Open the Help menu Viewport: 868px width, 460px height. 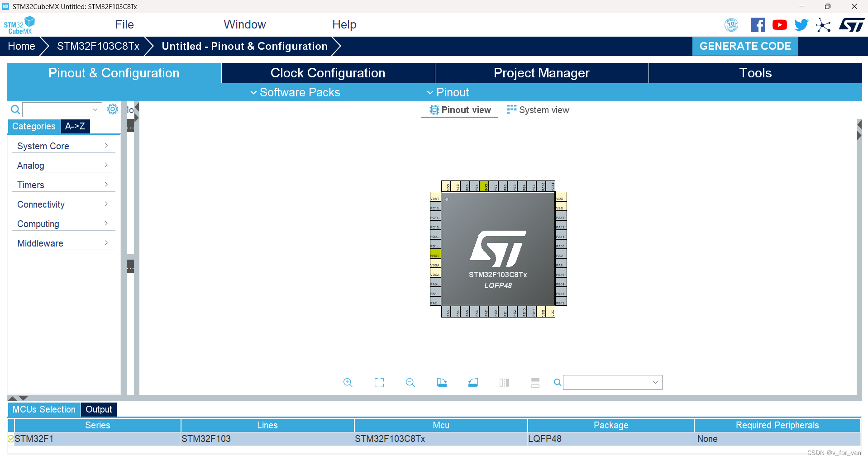344,24
